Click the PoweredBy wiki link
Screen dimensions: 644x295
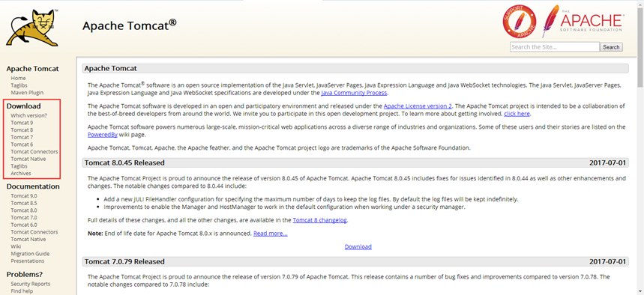click(x=100, y=135)
